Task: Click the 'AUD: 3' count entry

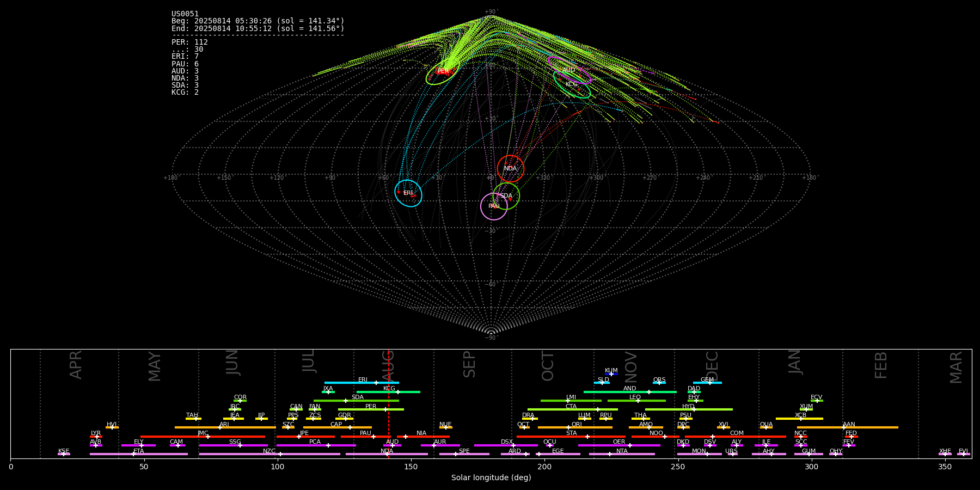Action: pos(185,71)
